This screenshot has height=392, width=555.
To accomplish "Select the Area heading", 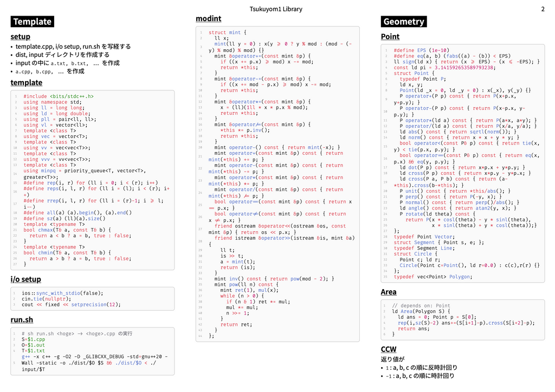I will (389, 292).
